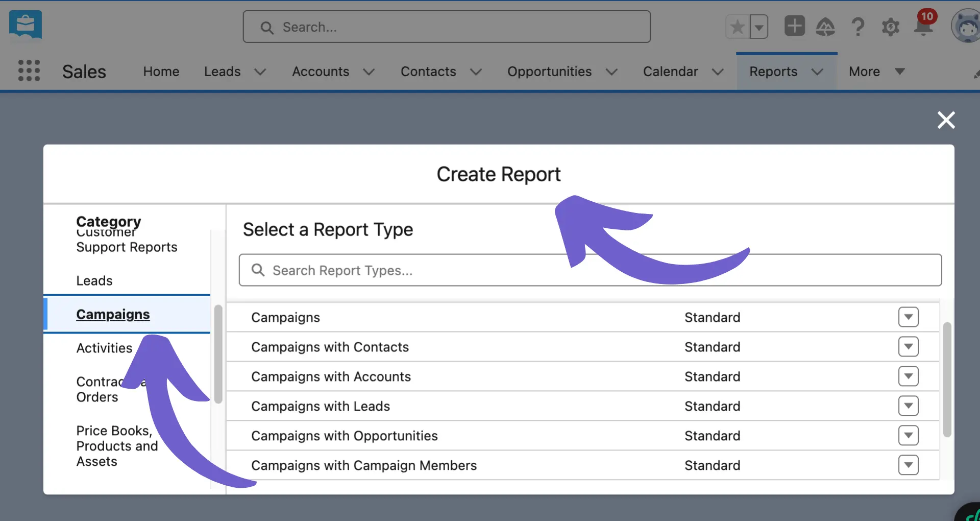980x521 pixels.
Task: Choose Campaigns with Opportunities report type
Action: [x=344, y=436]
